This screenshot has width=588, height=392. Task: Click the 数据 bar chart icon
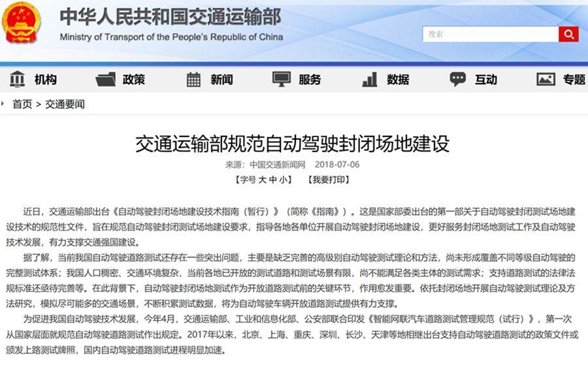point(370,79)
